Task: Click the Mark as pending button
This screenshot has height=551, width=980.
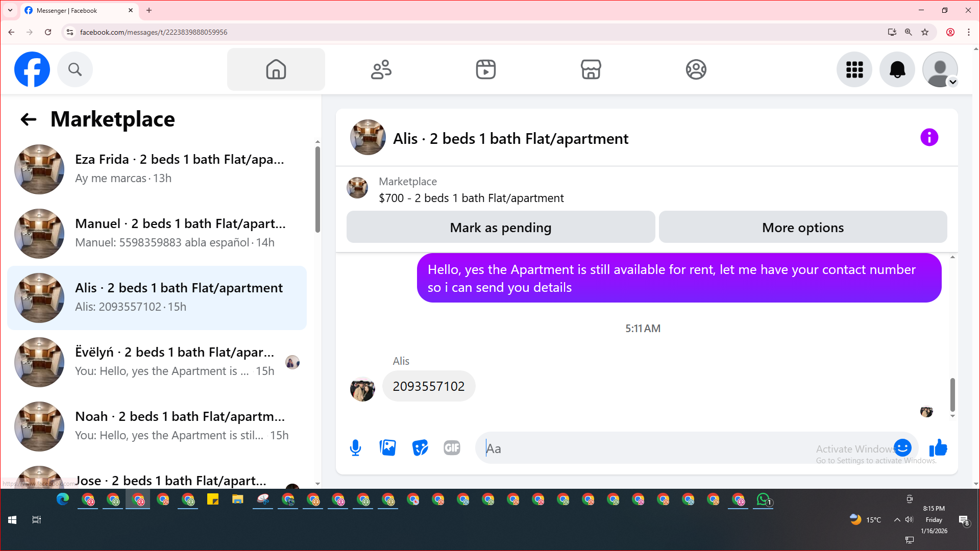Action: coord(500,228)
